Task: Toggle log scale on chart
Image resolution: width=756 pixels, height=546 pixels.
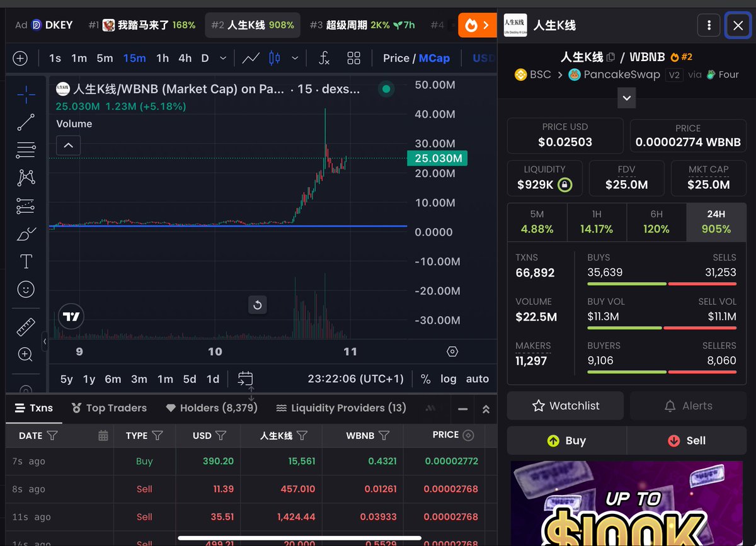Action: pyautogui.click(x=448, y=378)
